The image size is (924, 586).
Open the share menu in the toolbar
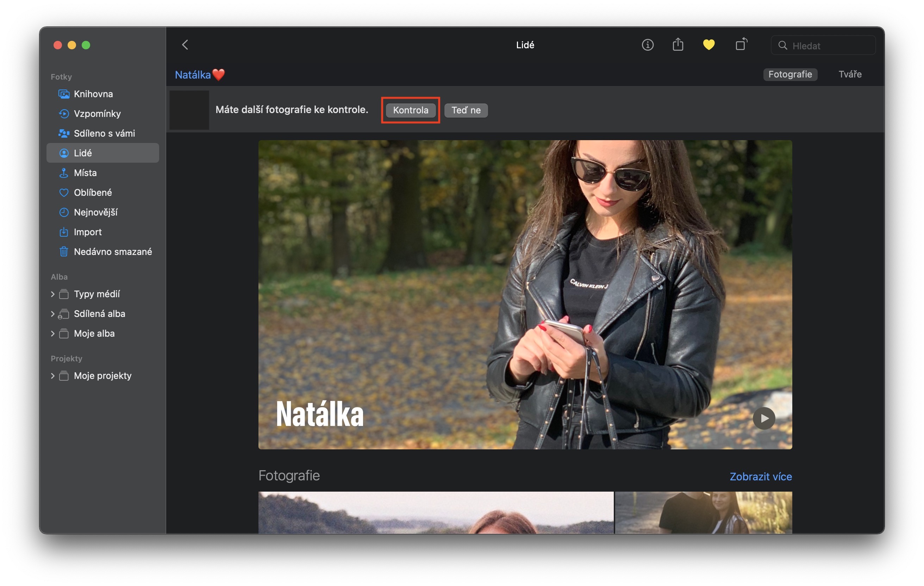(678, 44)
